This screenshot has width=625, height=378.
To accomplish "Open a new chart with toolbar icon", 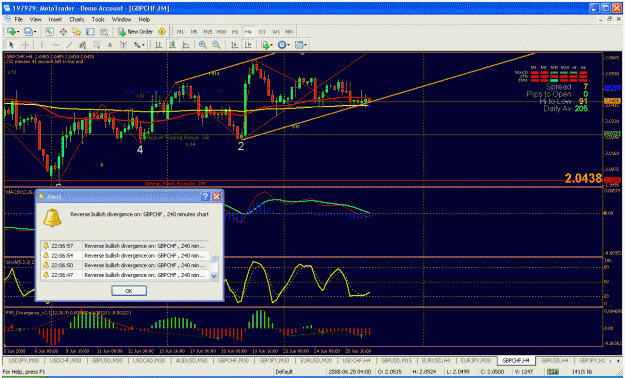I will point(11,32).
